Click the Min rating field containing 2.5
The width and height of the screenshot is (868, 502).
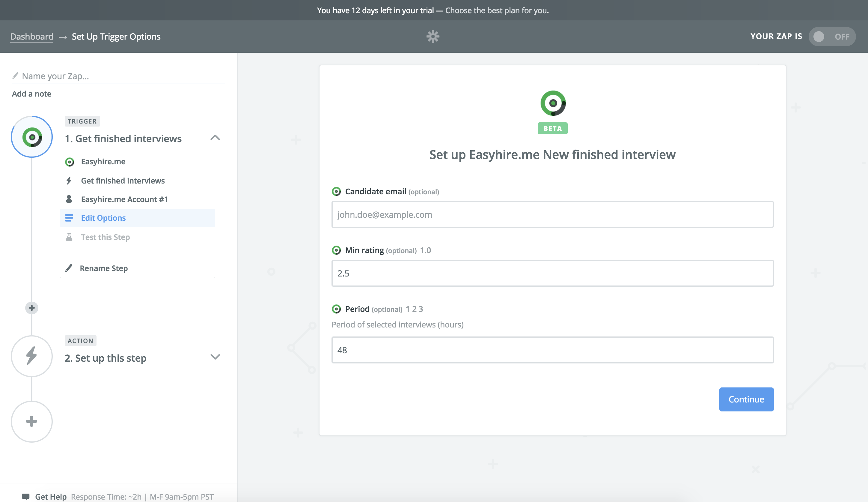click(552, 273)
